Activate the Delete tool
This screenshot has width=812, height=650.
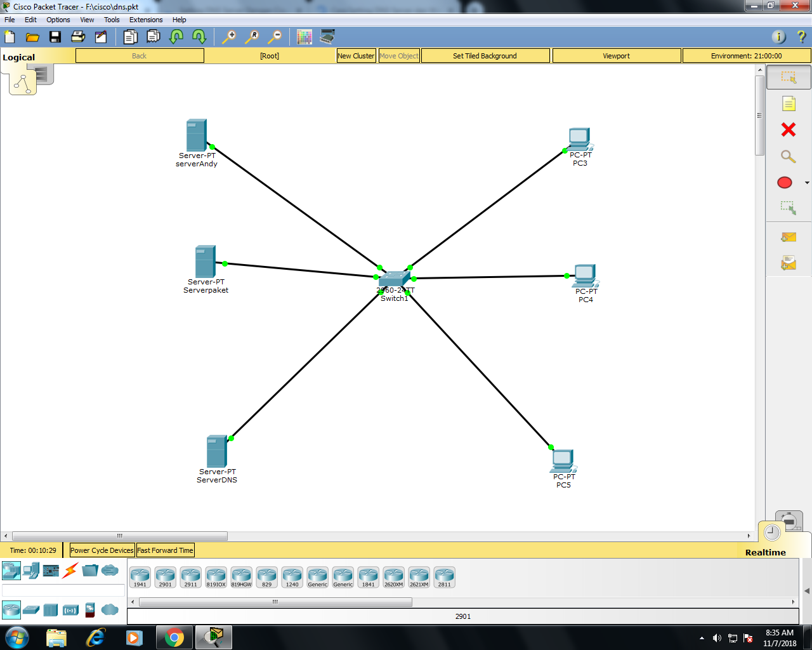point(787,129)
